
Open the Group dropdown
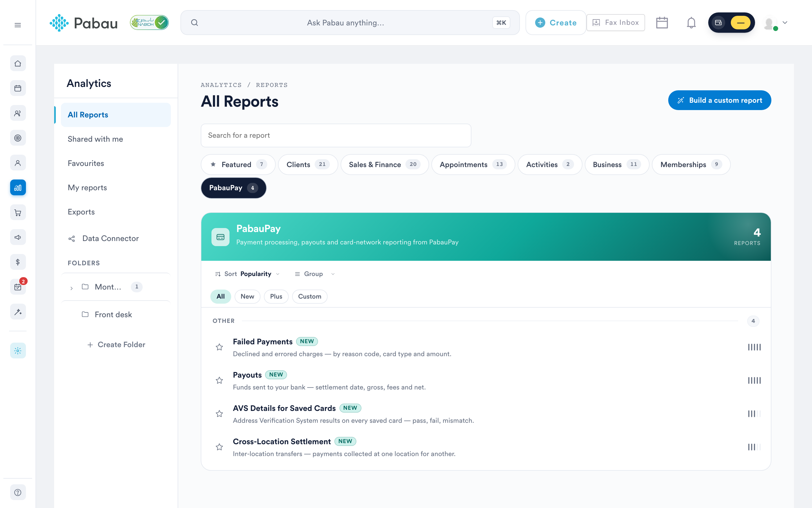(314, 274)
